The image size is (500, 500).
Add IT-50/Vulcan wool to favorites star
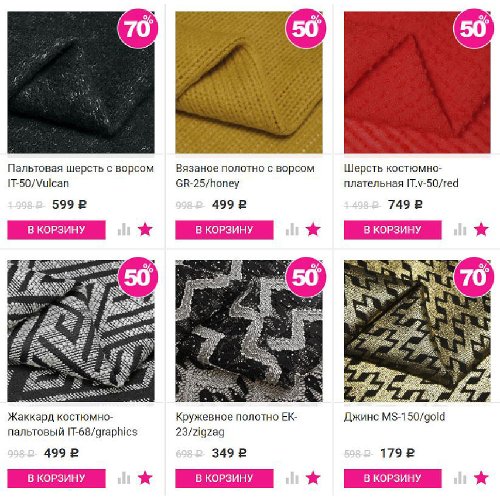click(x=145, y=230)
